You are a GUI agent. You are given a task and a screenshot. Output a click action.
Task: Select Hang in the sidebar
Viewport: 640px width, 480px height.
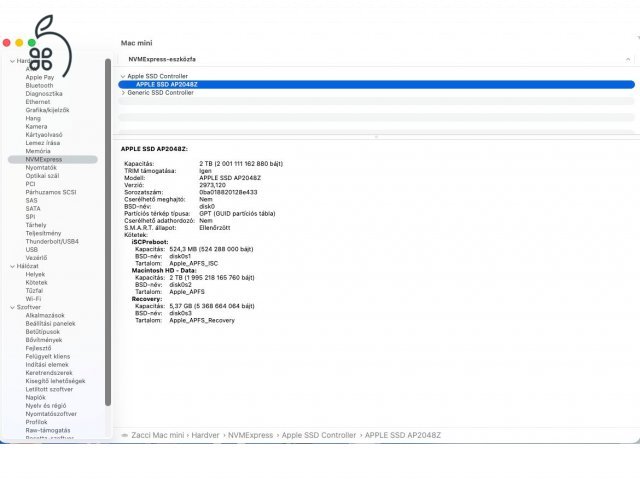pos(33,118)
